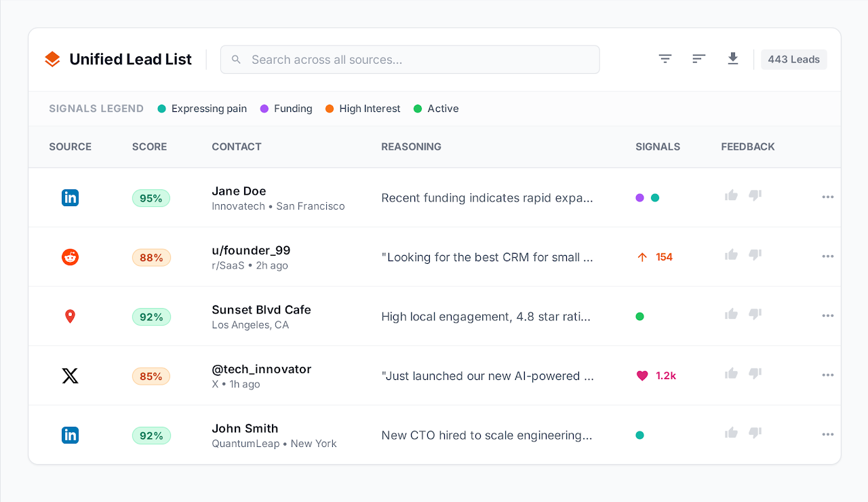Thumbs up the John Smith lead
This screenshot has width=868, height=502.
point(731,433)
